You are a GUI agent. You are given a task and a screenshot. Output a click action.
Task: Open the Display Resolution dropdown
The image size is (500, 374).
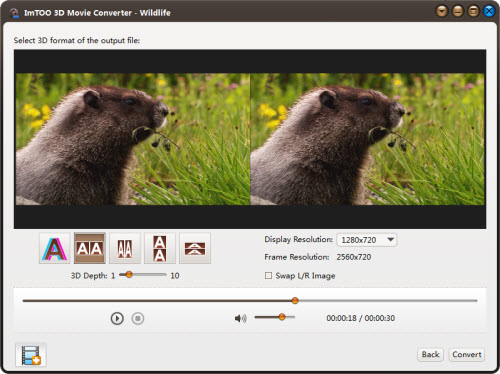tap(367, 240)
